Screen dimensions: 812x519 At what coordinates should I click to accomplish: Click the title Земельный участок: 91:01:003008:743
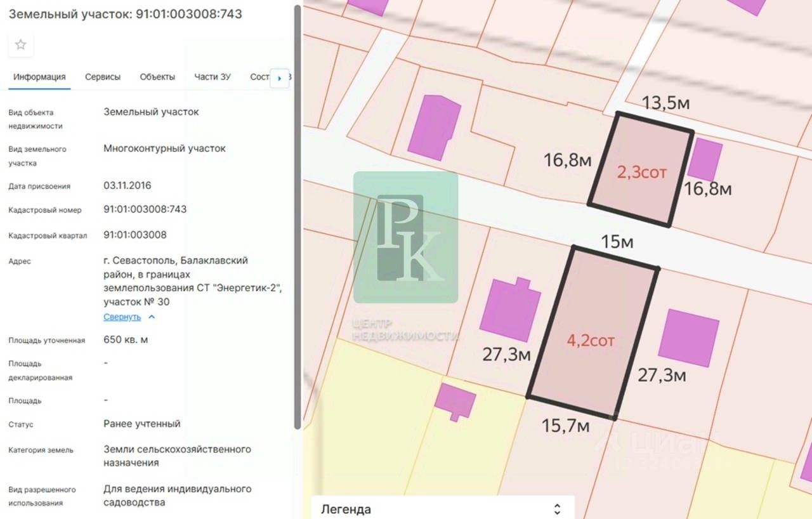[125, 13]
